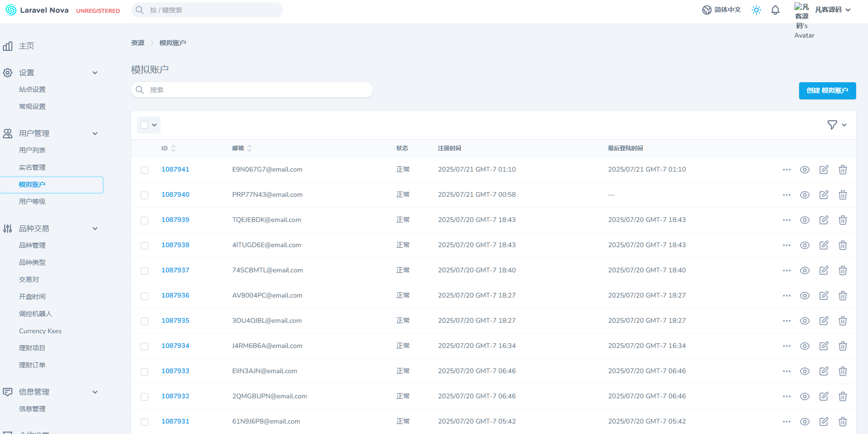Screen dimensions: 868x434
Task: Open the filter funnel dropdown
Action: point(837,125)
